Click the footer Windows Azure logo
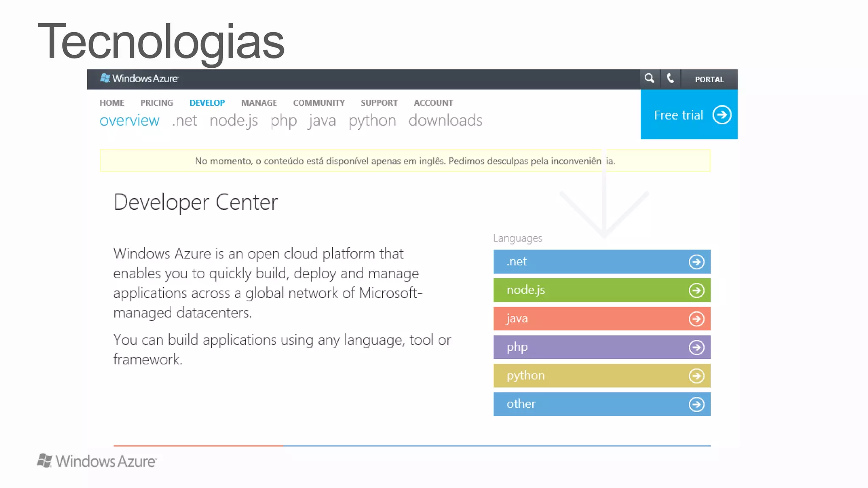 (x=97, y=461)
